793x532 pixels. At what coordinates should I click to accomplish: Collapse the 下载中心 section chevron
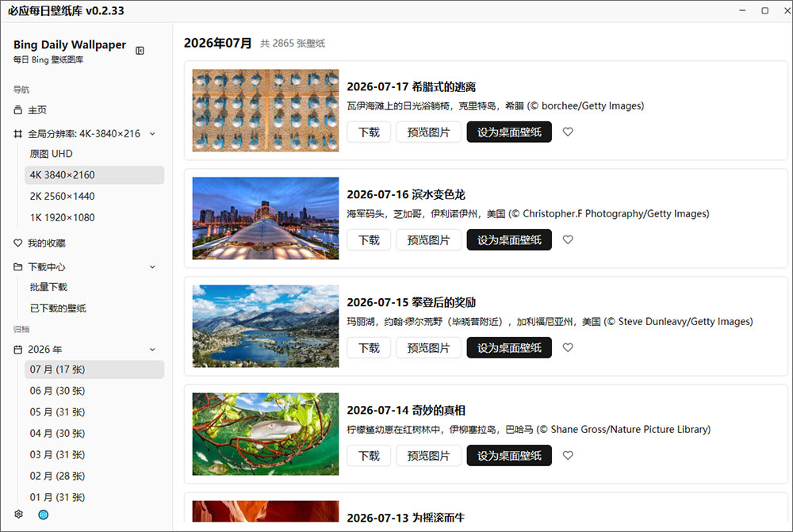pyautogui.click(x=153, y=267)
